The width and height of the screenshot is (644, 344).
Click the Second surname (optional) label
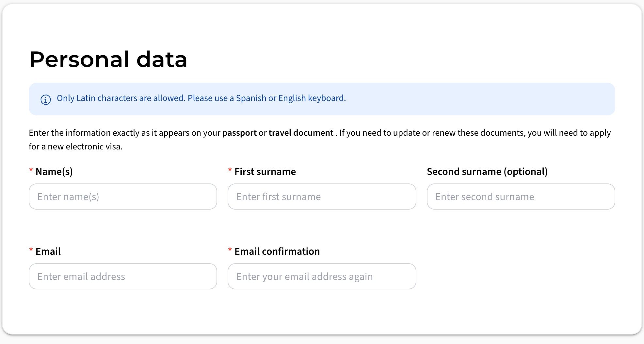[x=487, y=172]
